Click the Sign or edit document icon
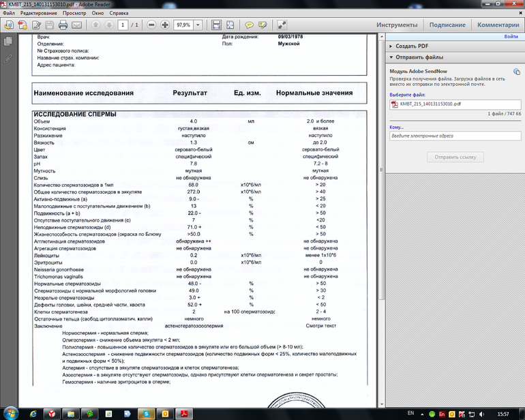Viewport: 525px width, 420px height. [x=36, y=25]
